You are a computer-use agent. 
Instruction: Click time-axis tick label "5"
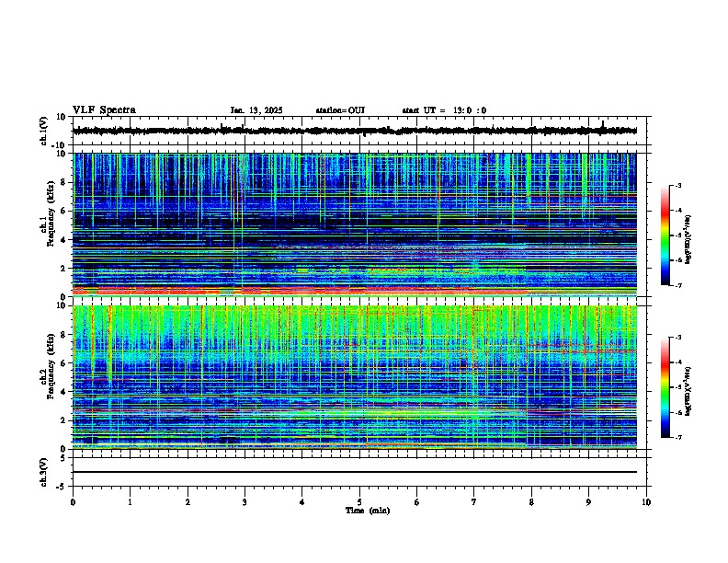pyautogui.click(x=359, y=502)
